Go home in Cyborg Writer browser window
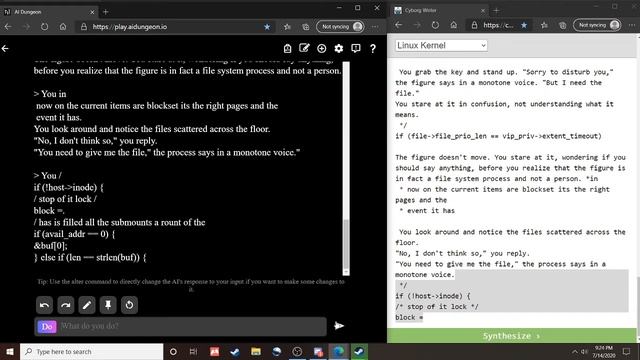640x360 pixels. point(453,25)
